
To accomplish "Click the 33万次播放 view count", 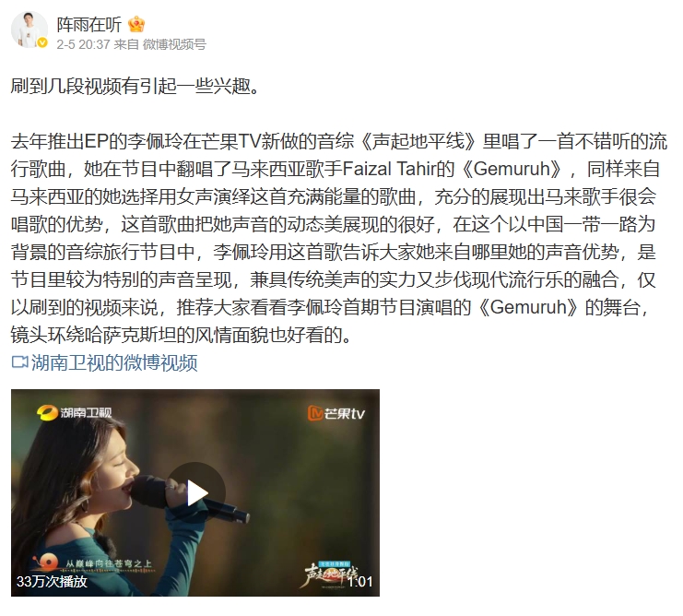I will (52, 582).
